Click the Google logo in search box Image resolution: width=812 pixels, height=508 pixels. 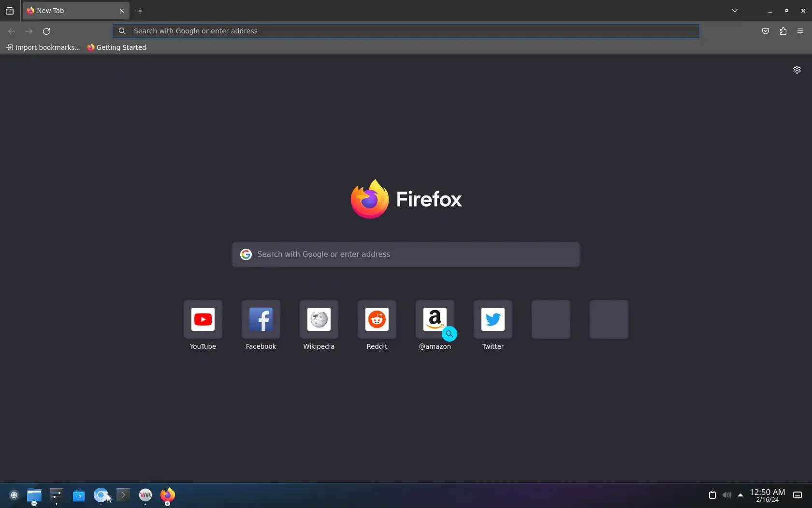[246, 254]
